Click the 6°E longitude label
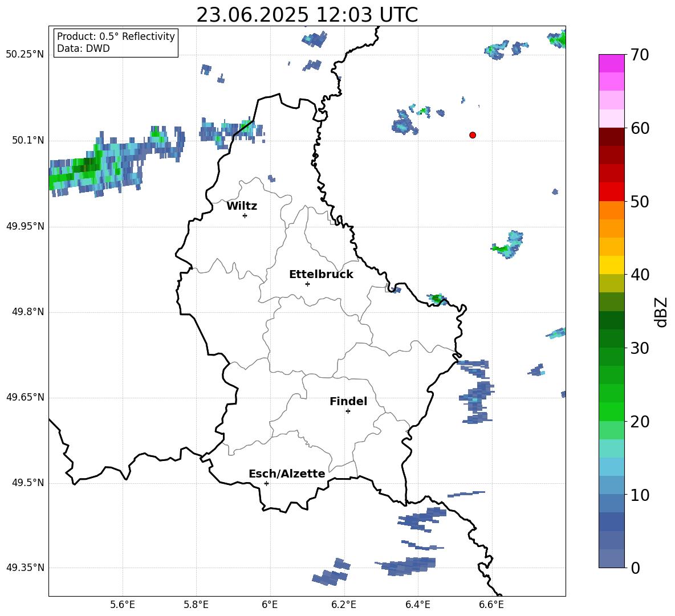 (x=270, y=605)
